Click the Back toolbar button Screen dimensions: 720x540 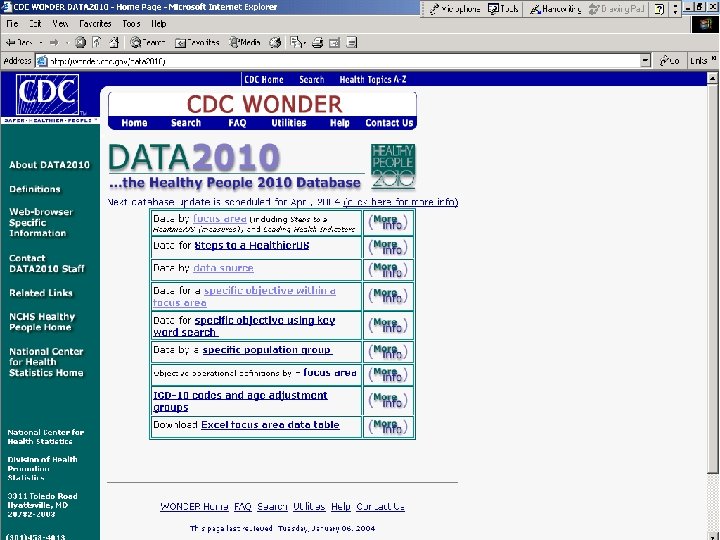tap(19, 43)
